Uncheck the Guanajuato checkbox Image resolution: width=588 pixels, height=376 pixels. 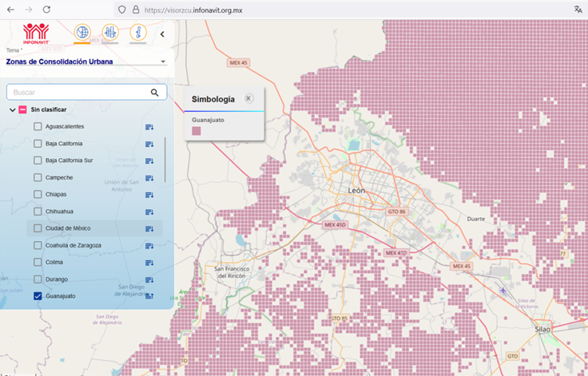[38, 296]
